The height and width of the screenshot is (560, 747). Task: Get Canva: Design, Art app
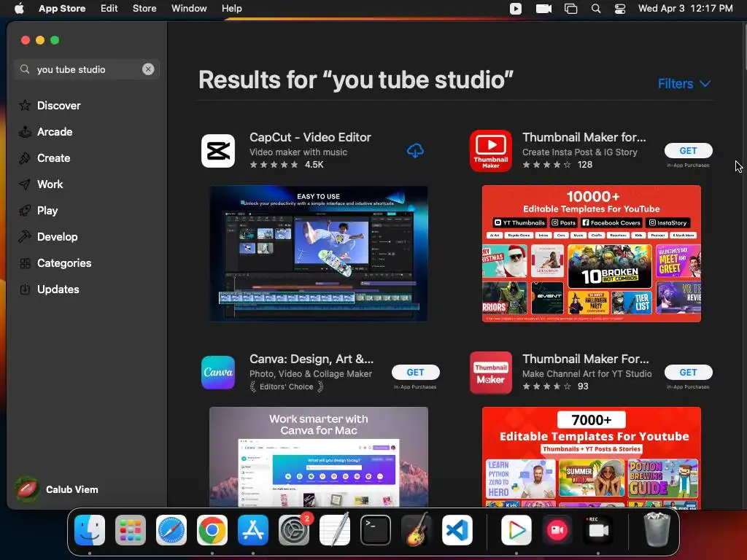tap(415, 373)
